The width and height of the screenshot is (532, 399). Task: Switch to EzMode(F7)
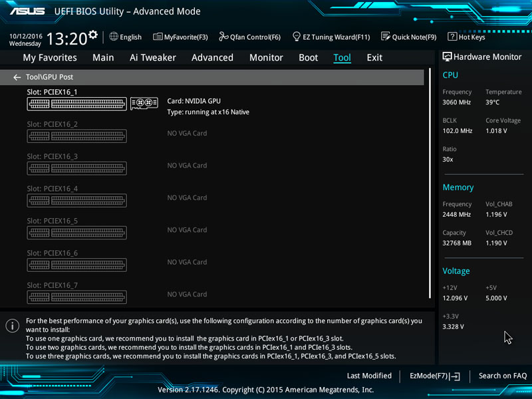(434, 376)
